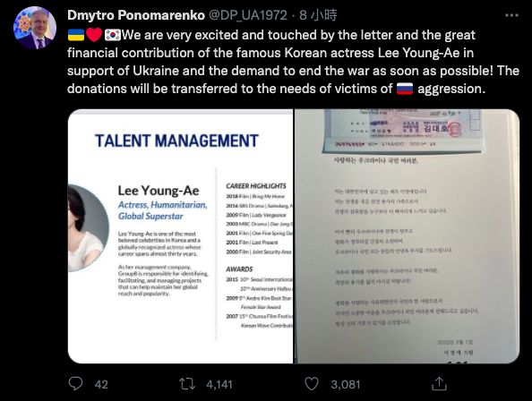Open the Korean letter photo
532x401 pixels.
407,236
